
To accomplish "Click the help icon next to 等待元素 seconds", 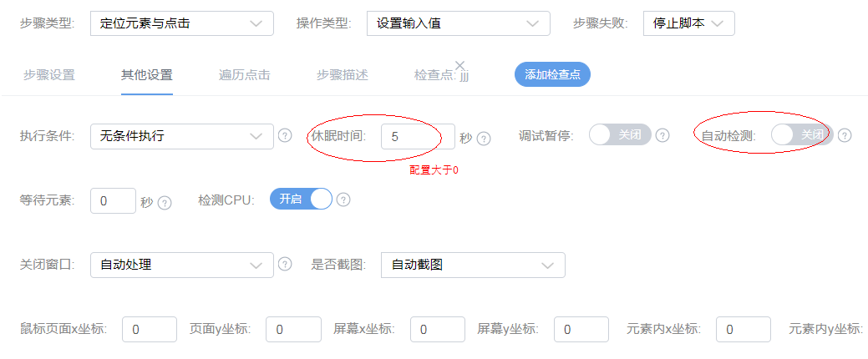I will [x=165, y=202].
